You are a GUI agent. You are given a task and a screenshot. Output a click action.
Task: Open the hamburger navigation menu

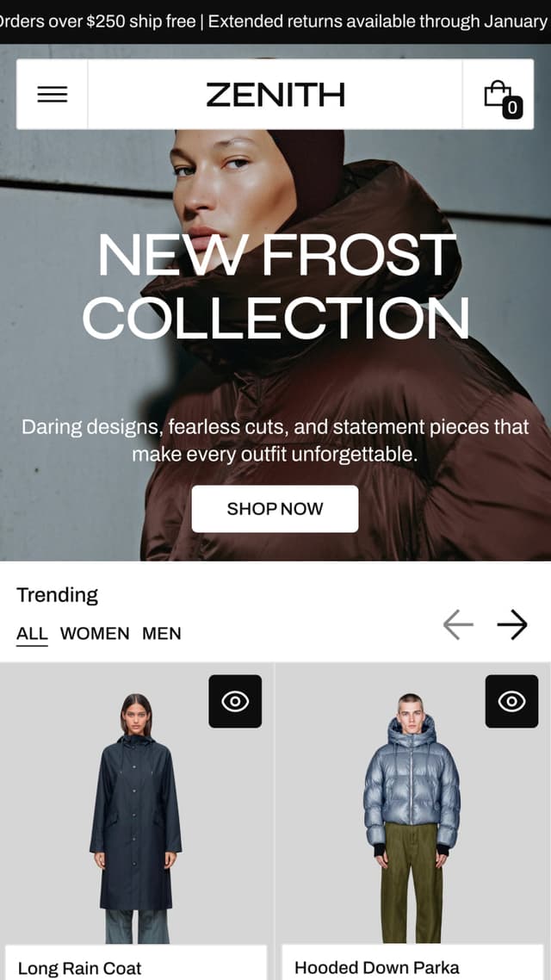[53, 95]
